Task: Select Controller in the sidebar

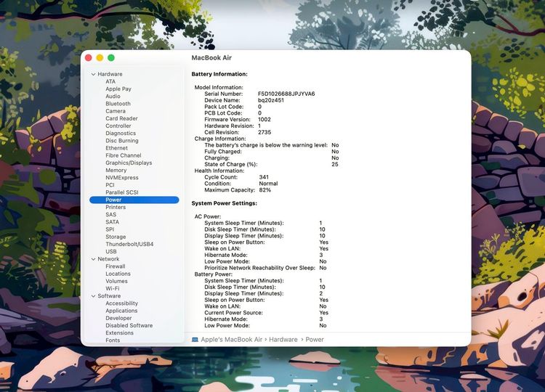Action: (x=118, y=126)
